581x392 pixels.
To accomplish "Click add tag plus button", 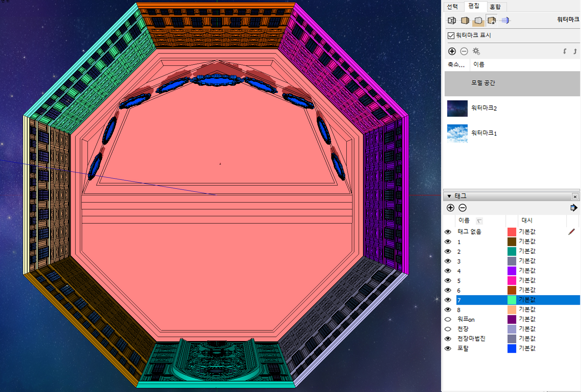I will point(450,208).
